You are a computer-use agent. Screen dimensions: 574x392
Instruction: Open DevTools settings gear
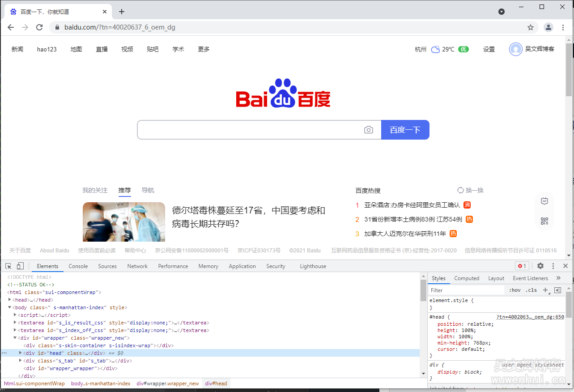tap(540, 266)
